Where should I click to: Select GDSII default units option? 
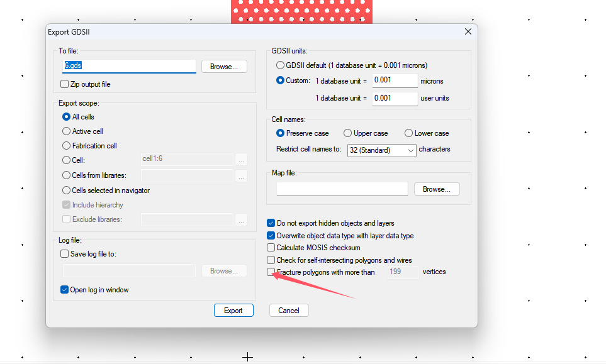pyautogui.click(x=280, y=65)
